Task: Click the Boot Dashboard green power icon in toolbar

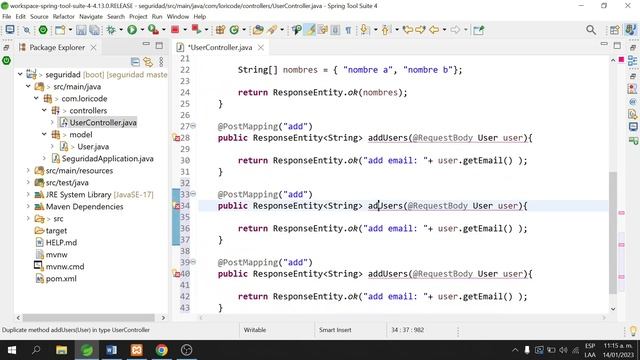Action: [x=43, y=30]
